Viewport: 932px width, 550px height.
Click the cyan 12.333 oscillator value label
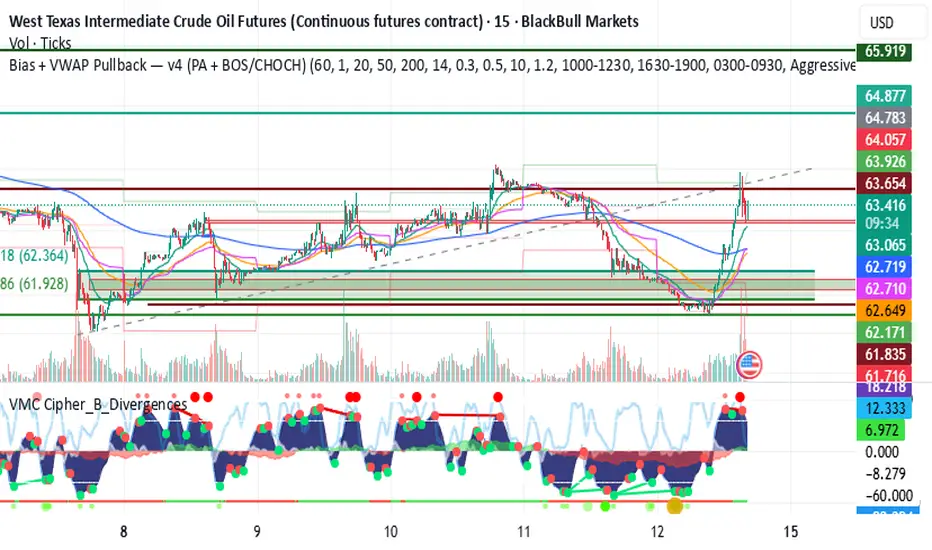[x=885, y=408]
